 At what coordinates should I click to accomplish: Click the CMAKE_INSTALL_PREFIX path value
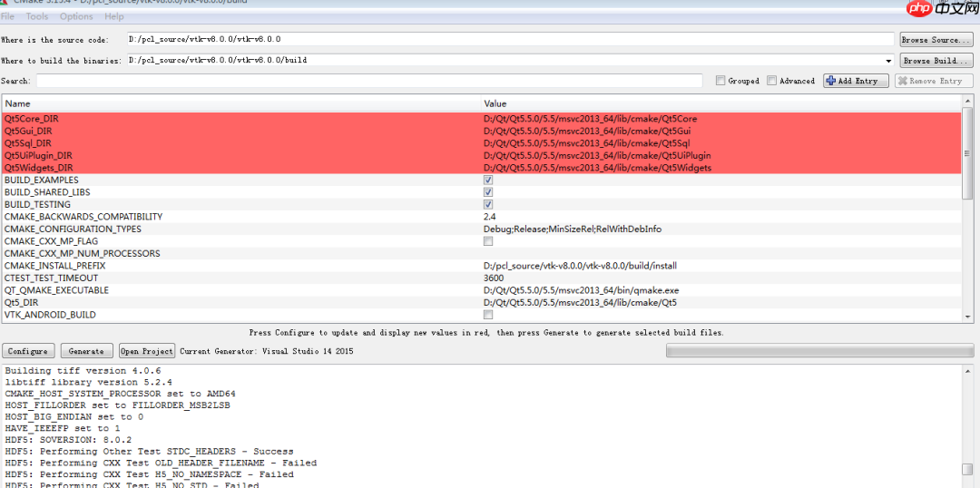point(580,266)
